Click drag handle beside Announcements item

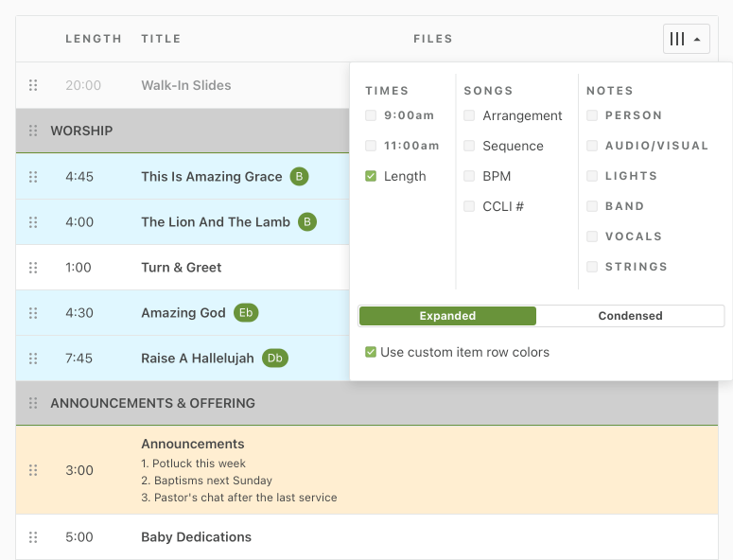pyautogui.click(x=33, y=470)
